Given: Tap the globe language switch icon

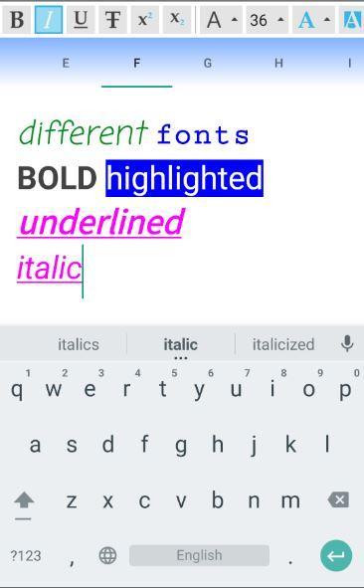Looking at the screenshot, I should [x=108, y=555].
